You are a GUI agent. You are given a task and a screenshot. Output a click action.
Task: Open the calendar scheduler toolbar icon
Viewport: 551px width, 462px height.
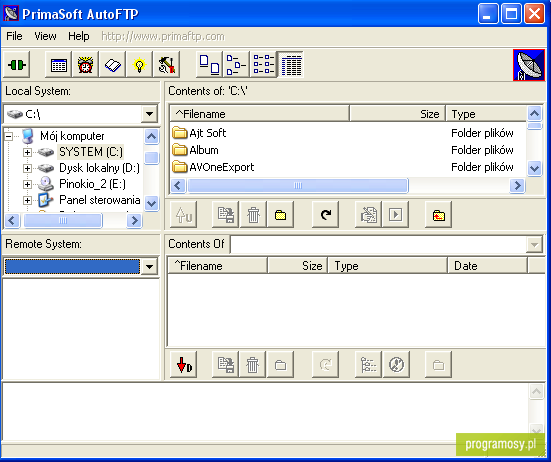59,65
